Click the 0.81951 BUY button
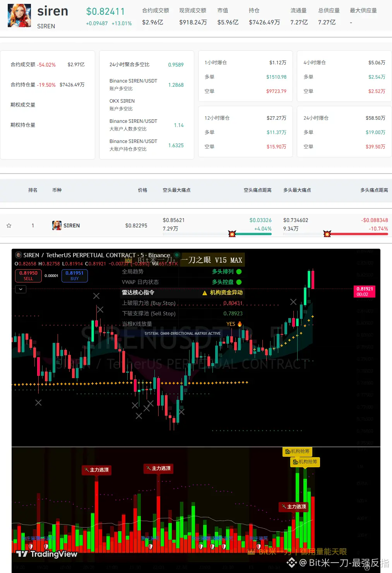The height and width of the screenshot is (573, 392). click(x=75, y=275)
